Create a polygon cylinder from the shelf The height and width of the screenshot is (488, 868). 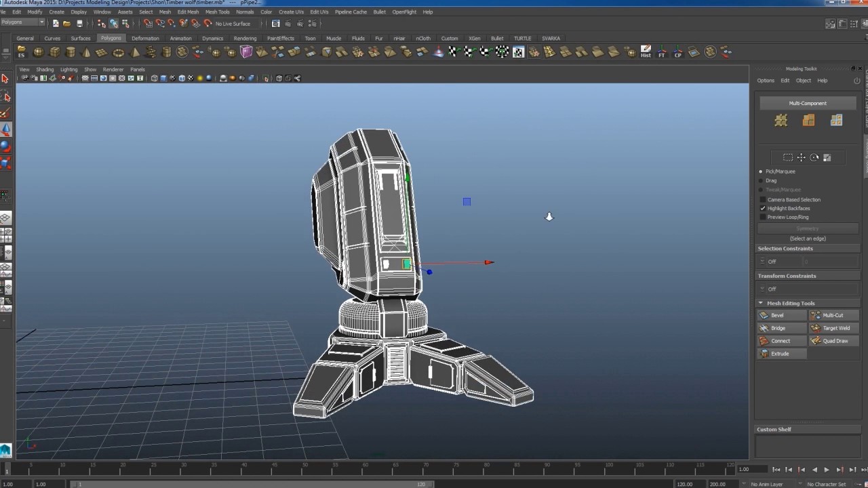70,52
